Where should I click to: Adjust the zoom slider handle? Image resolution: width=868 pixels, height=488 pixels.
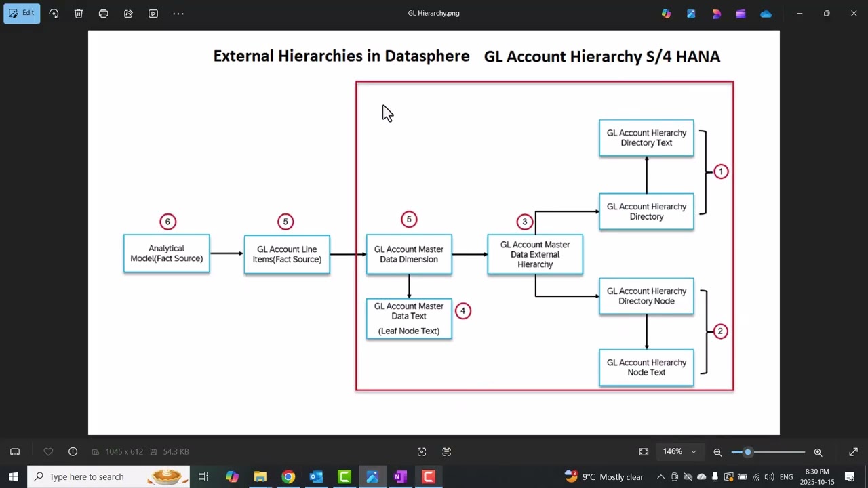(x=748, y=452)
